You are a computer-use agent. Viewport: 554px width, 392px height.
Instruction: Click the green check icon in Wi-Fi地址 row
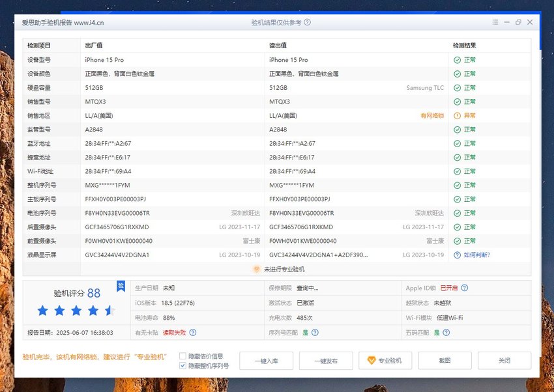click(457, 171)
